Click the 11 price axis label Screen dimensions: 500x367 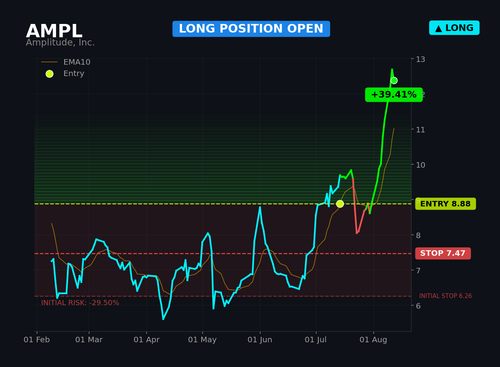pos(421,130)
